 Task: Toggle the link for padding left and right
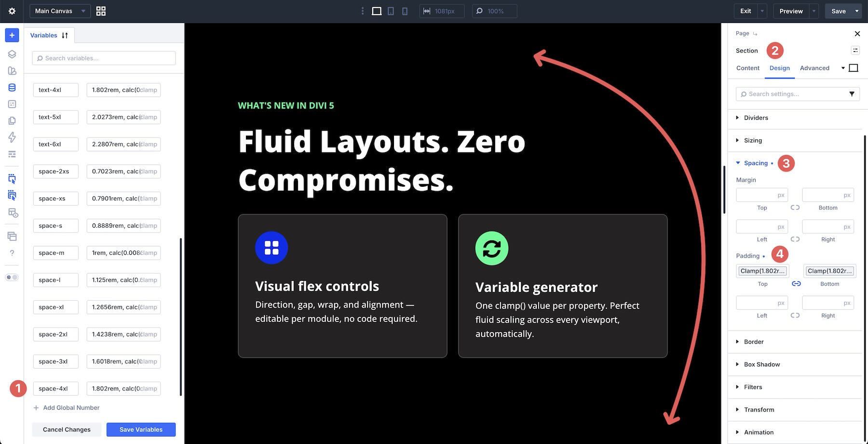[x=795, y=316]
